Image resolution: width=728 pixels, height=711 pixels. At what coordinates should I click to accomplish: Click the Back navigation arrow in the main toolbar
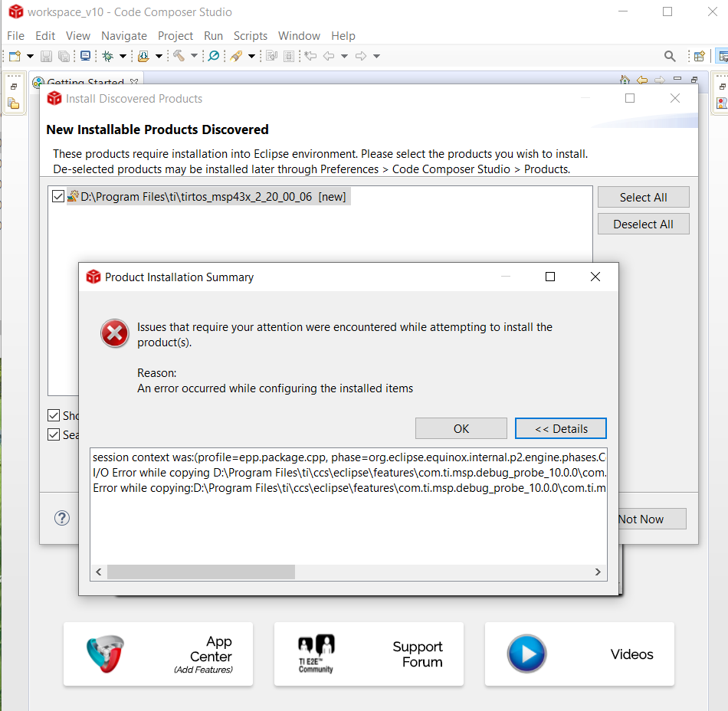[329, 56]
